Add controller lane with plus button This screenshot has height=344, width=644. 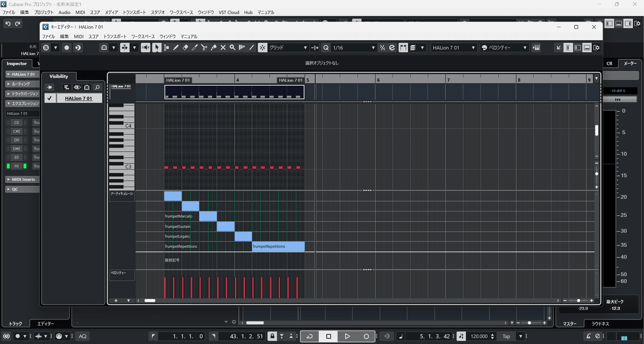[x=116, y=301]
